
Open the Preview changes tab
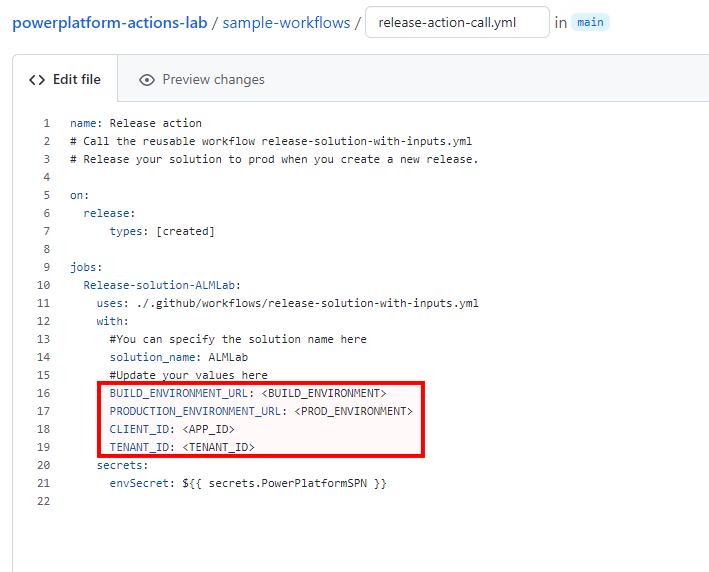coord(212,80)
